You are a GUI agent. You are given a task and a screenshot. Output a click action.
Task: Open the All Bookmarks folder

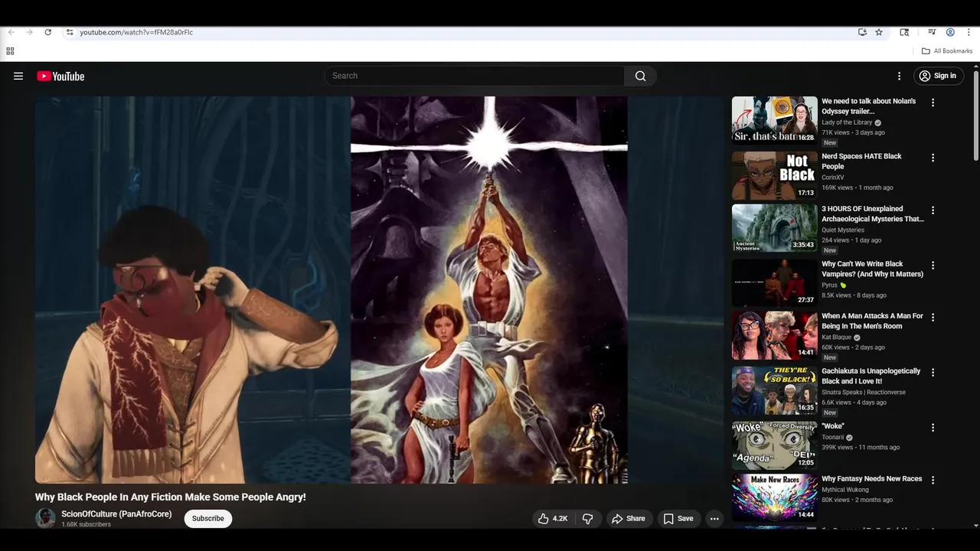pos(947,51)
